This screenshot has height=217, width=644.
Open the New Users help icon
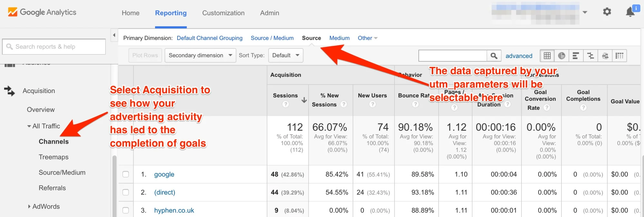tap(373, 104)
